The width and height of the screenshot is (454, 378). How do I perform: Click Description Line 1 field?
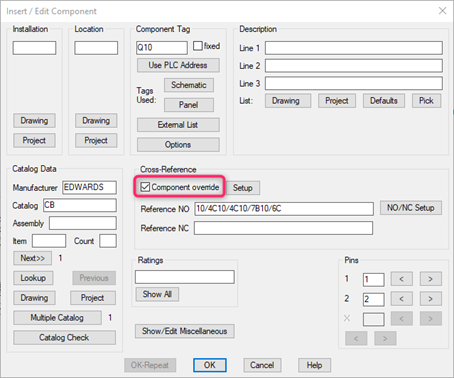point(354,48)
